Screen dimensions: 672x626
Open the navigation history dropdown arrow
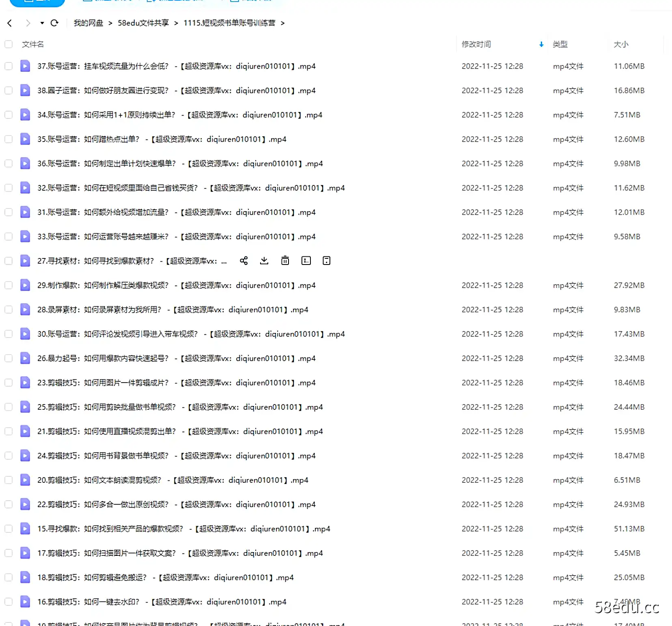coord(42,23)
